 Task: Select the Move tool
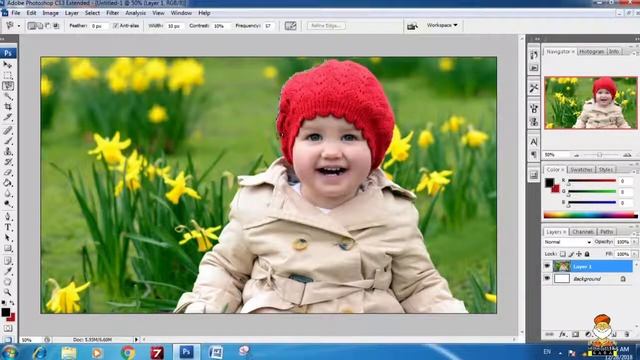pos(8,65)
